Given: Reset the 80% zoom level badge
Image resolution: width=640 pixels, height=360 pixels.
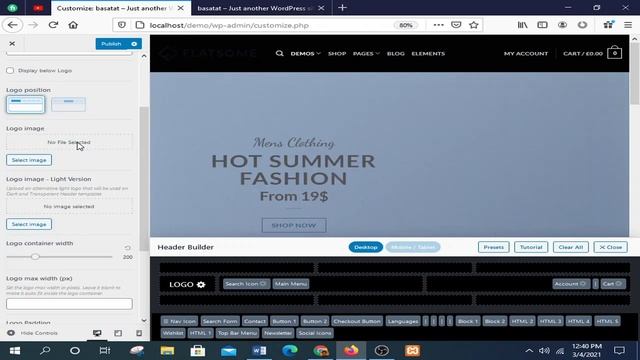Looking at the screenshot, I should pyautogui.click(x=406, y=25).
